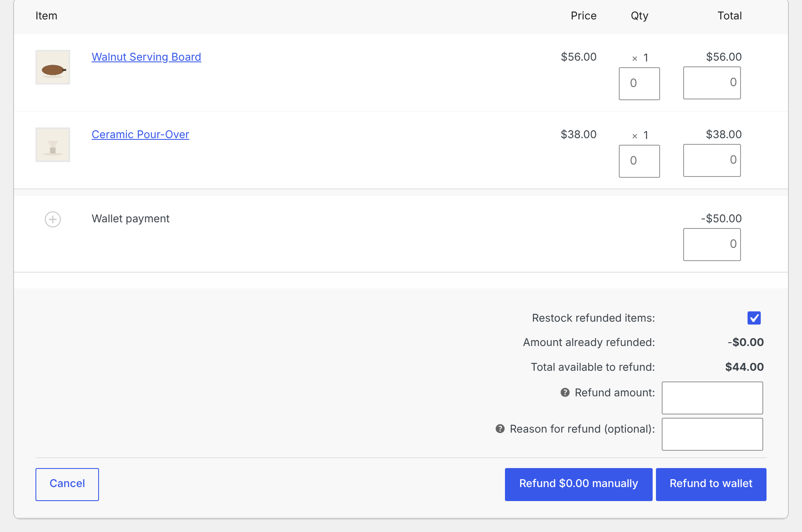Image resolution: width=802 pixels, height=532 pixels.
Task: Click the -$0.00 amount already refunded value
Action: (x=745, y=342)
